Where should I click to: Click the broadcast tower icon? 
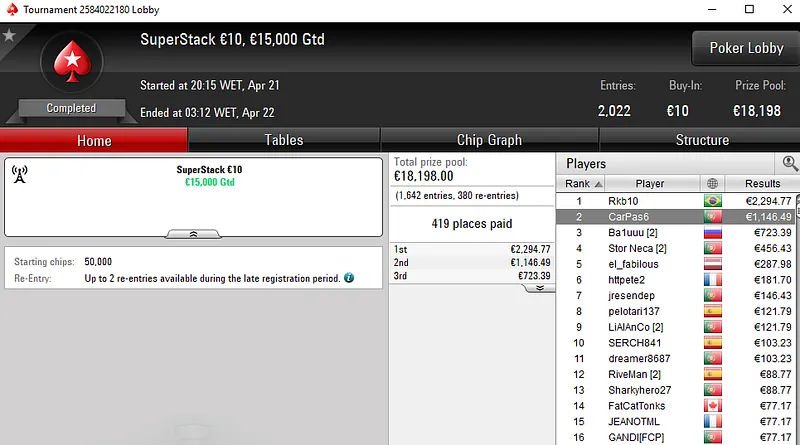coord(19,173)
